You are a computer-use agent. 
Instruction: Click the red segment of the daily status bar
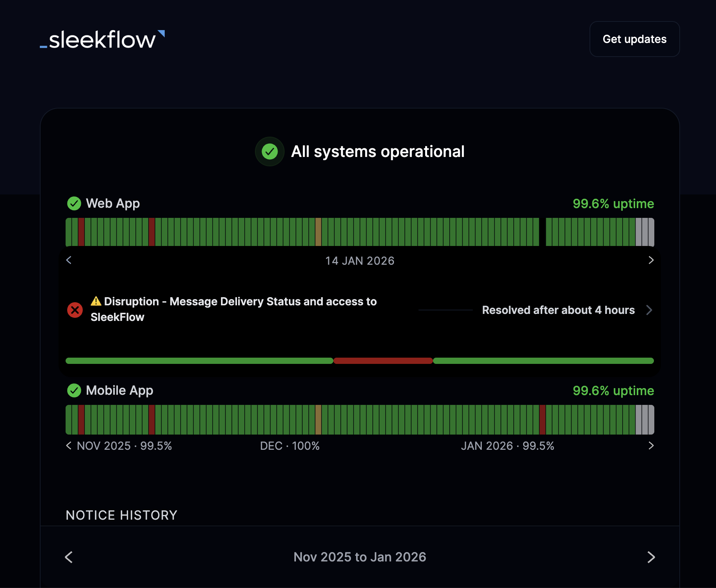383,361
